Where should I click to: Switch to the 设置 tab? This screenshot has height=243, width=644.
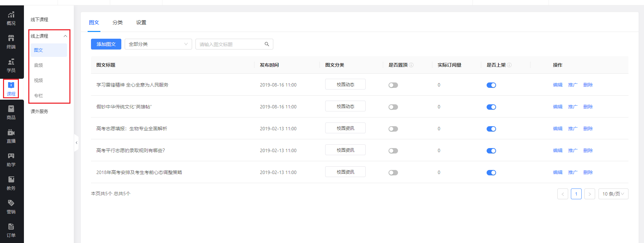[x=141, y=23]
